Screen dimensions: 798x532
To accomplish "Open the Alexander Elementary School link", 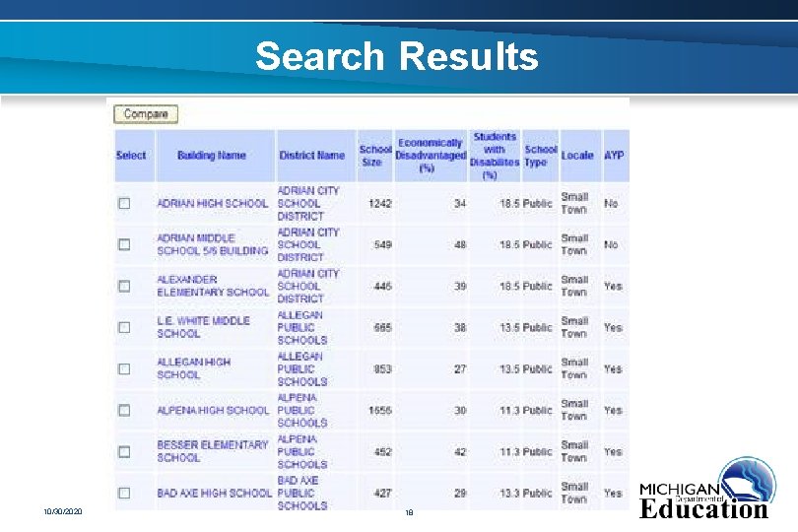I will (x=213, y=286).
